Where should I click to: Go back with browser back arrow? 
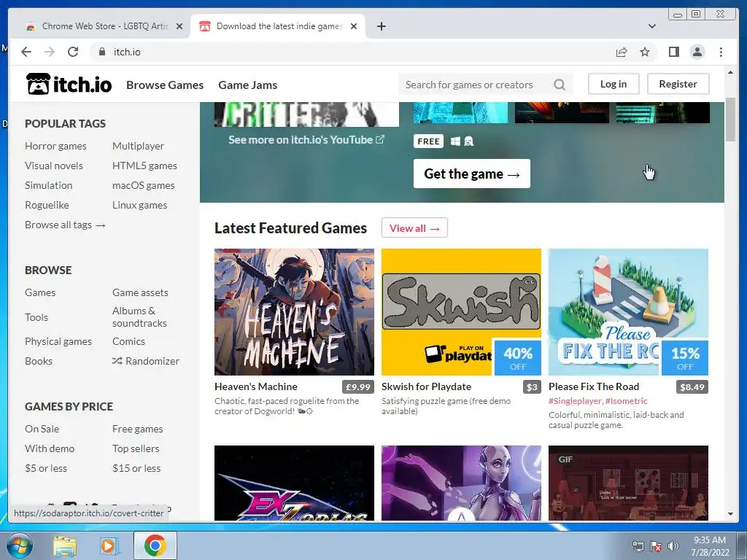(x=26, y=52)
